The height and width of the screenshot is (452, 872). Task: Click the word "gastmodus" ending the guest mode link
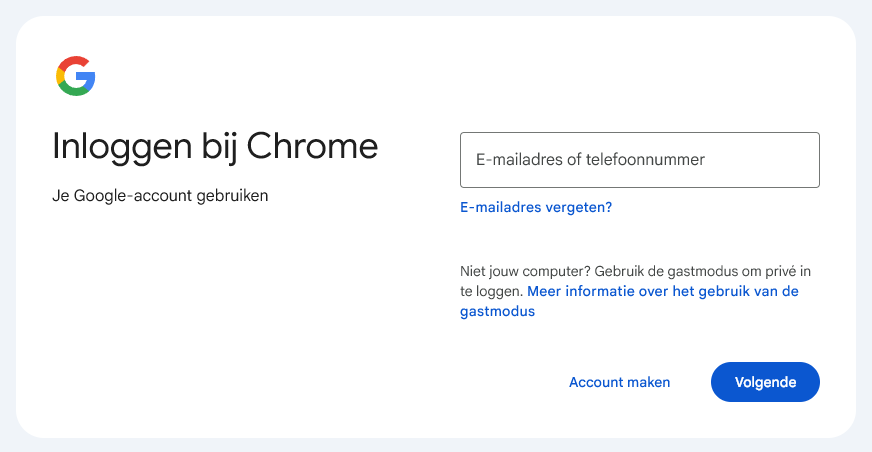(497, 312)
